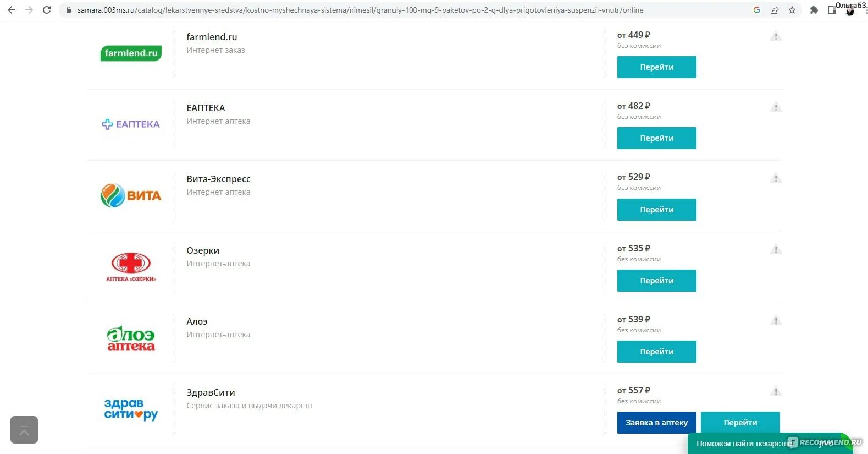The width and height of the screenshot is (868, 454).
Task: Click Заявка в аптеку button
Action: pyautogui.click(x=657, y=423)
